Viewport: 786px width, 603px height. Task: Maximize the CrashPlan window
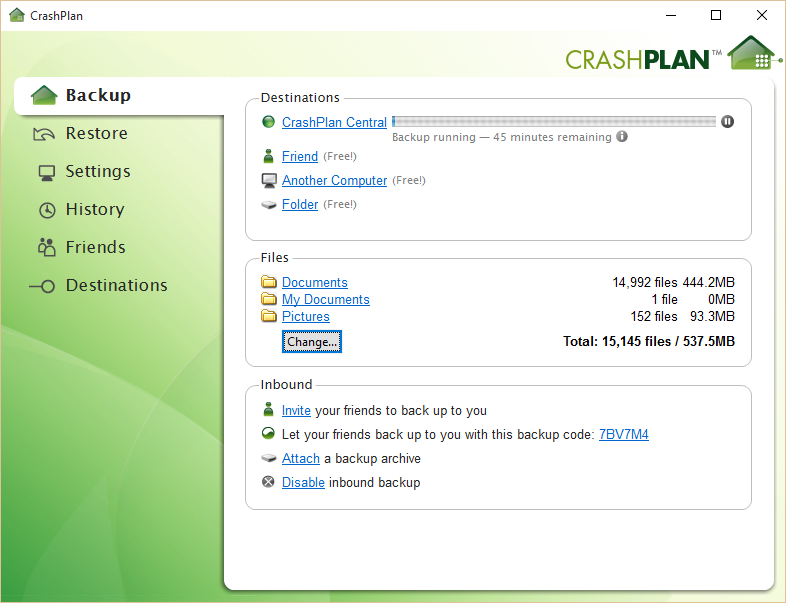(x=716, y=16)
